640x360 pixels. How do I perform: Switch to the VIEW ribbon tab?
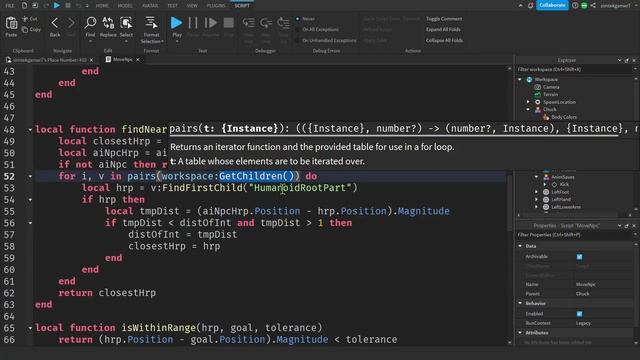192,5
